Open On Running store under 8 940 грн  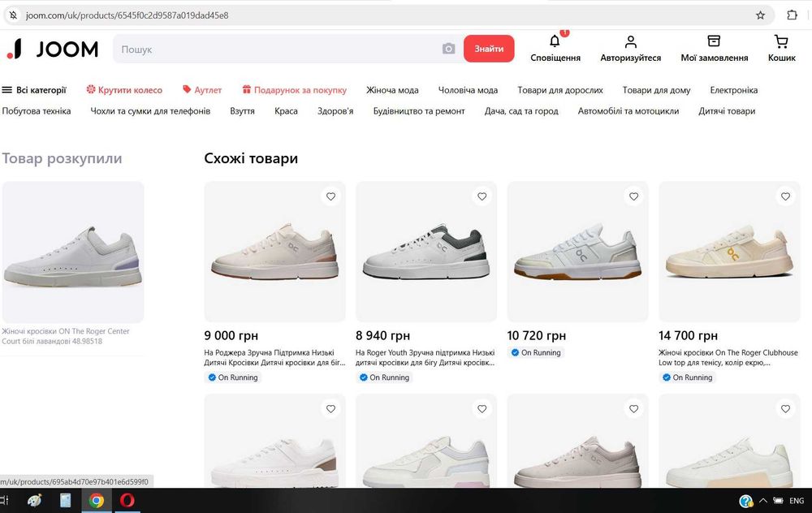(384, 377)
